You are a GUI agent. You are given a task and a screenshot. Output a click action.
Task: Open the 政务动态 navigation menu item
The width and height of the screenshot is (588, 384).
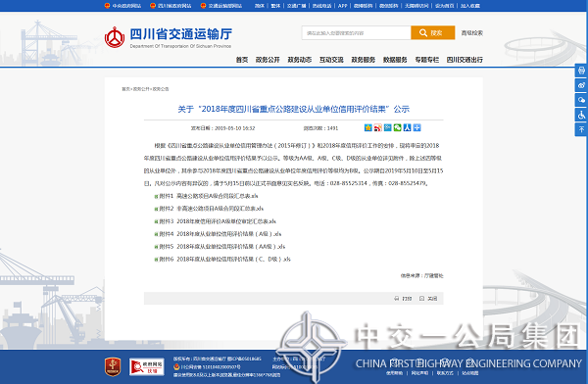(300, 60)
